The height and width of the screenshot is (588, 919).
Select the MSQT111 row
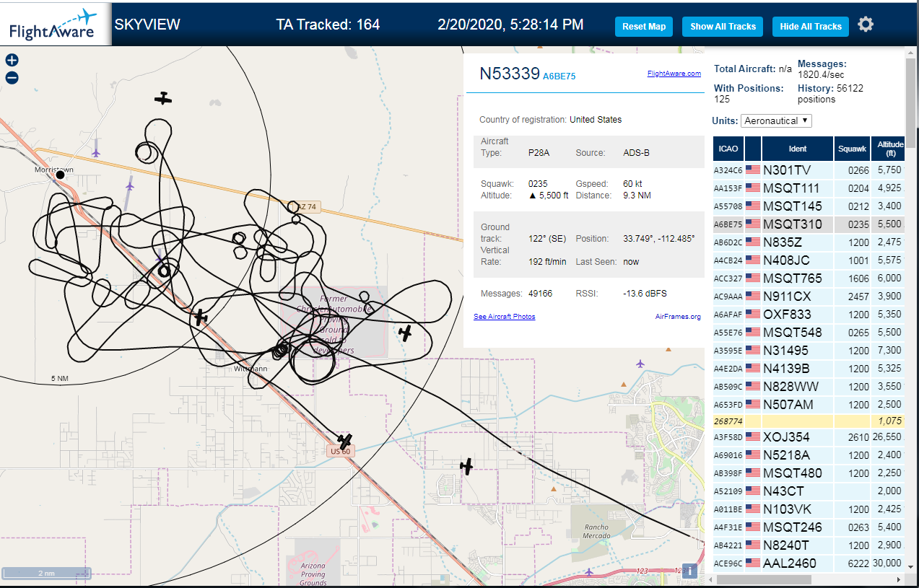809,188
